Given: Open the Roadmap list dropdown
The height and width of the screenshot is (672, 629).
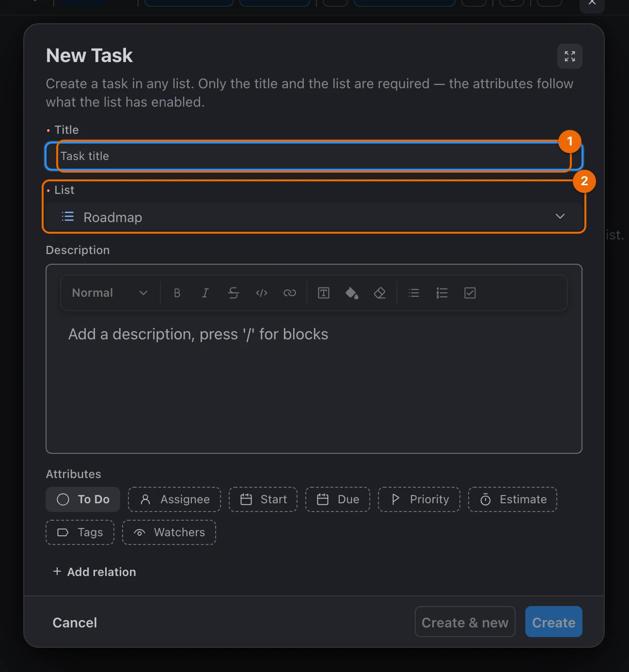Looking at the screenshot, I should (x=314, y=217).
